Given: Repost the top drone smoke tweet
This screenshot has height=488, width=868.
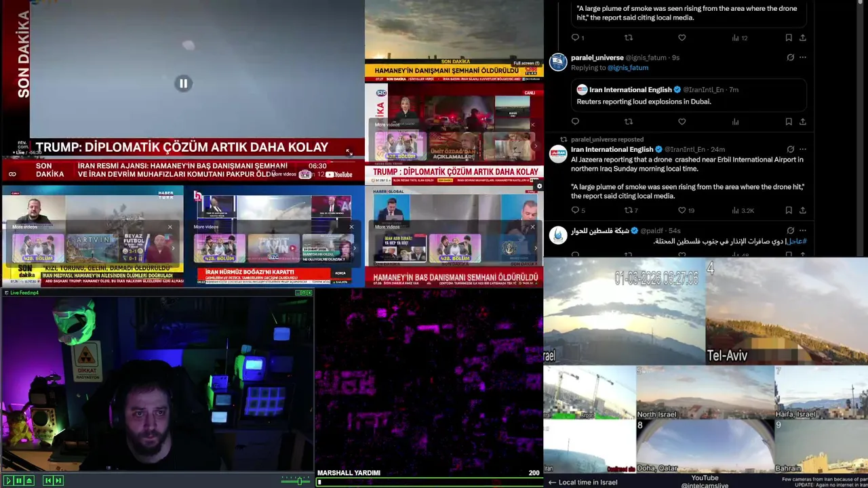Looking at the screenshot, I should (x=628, y=38).
